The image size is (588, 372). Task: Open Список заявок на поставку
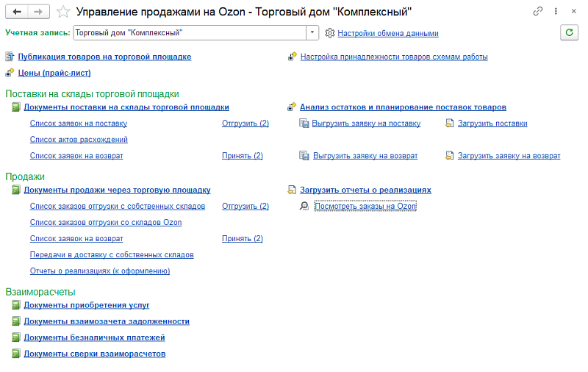coord(79,124)
